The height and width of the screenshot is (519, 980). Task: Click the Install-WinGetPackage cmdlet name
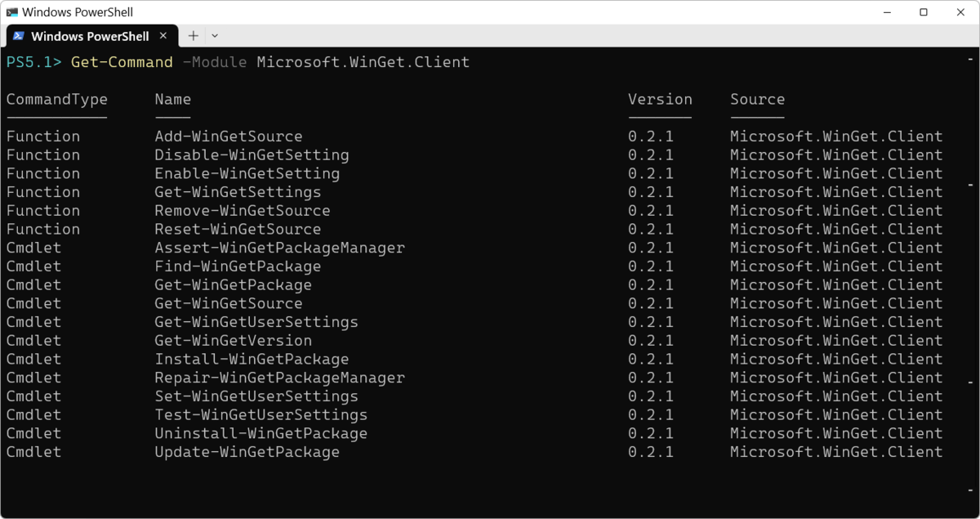tap(252, 359)
